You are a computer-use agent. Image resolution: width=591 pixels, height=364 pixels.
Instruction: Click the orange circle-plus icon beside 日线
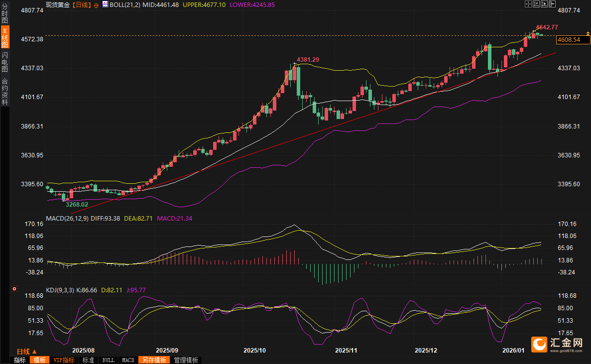point(96,4)
